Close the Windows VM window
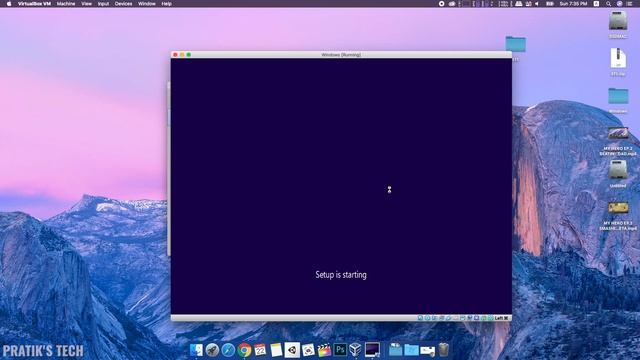This screenshot has width=640, height=360. click(x=176, y=55)
